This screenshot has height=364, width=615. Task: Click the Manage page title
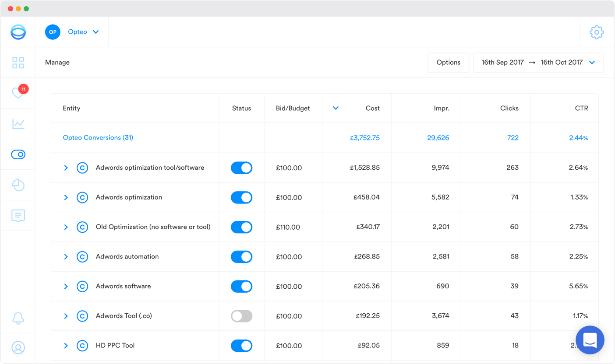[57, 63]
